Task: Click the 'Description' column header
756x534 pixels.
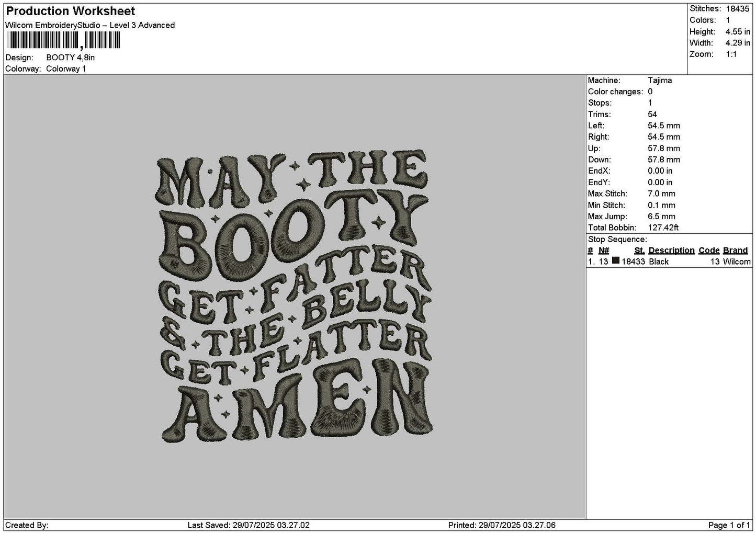Action: [x=671, y=251]
